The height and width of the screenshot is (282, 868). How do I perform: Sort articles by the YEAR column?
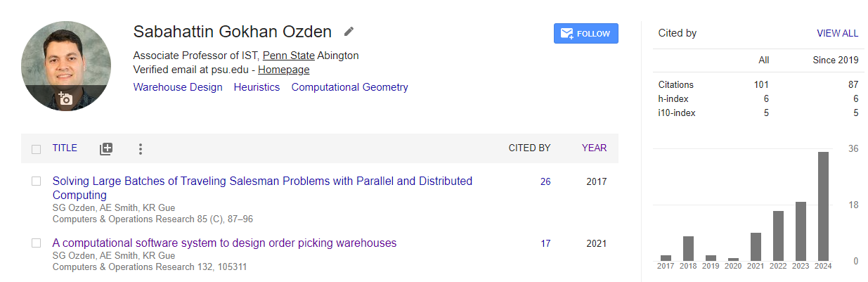pyautogui.click(x=594, y=148)
